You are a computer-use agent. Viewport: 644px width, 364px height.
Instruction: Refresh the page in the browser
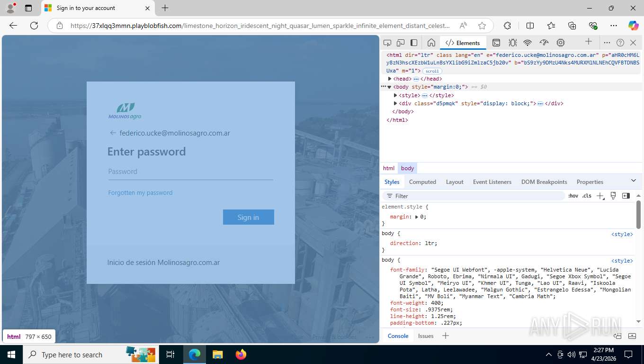click(34, 26)
